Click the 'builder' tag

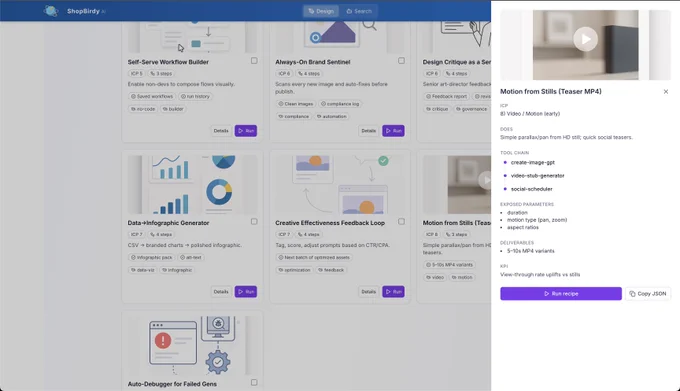tap(173, 109)
